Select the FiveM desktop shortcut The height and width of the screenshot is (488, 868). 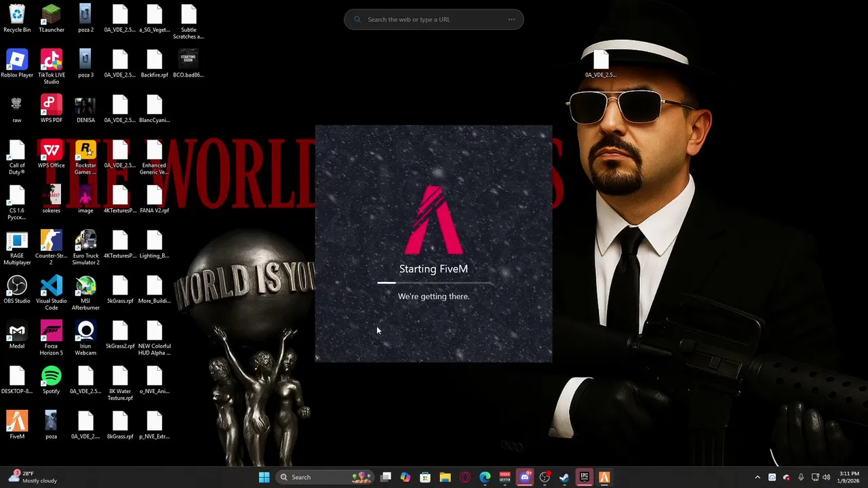click(17, 426)
